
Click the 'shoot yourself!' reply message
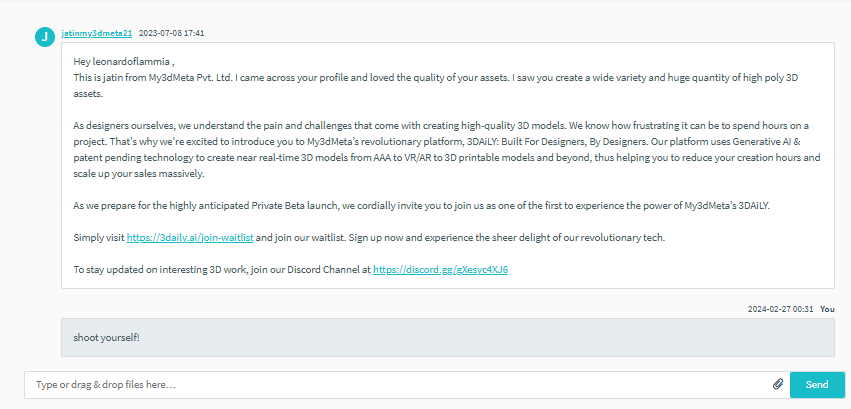tap(448, 337)
